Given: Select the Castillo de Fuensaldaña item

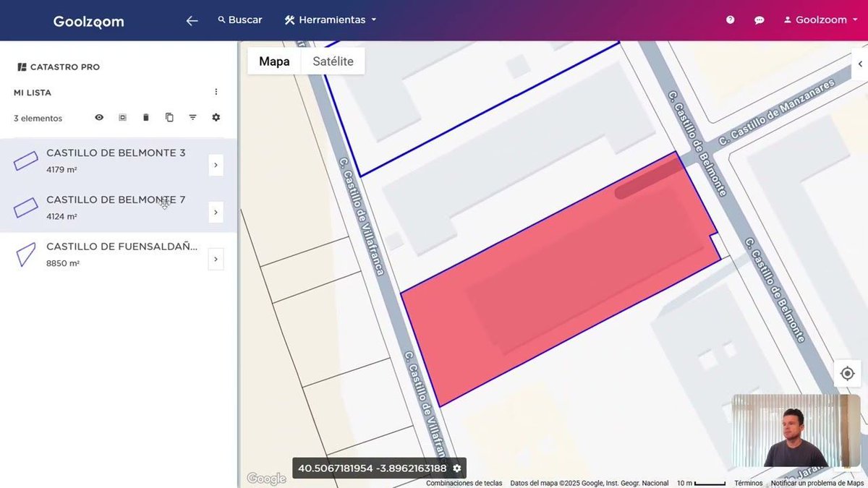Looking at the screenshot, I should coord(118,256).
